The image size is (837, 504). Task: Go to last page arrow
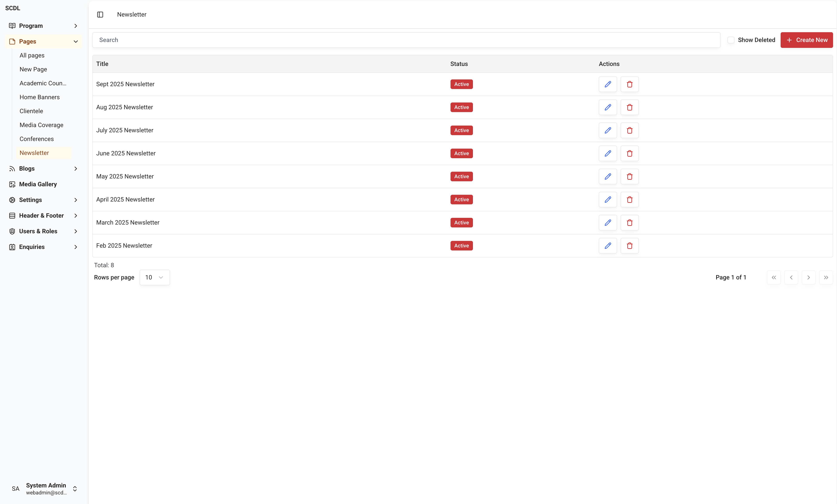[x=825, y=277]
